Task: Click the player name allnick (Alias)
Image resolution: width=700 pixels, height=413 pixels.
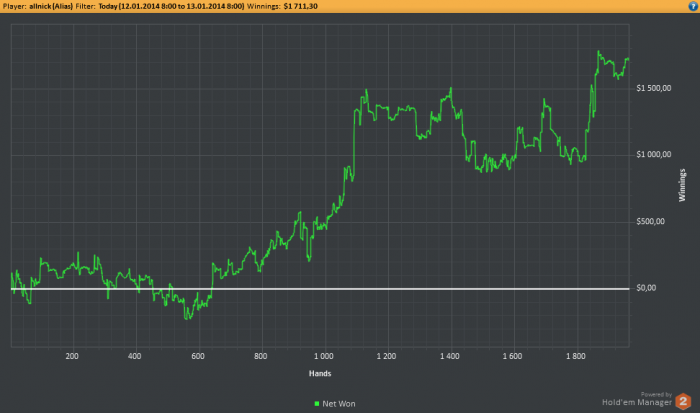Action: tap(51, 6)
